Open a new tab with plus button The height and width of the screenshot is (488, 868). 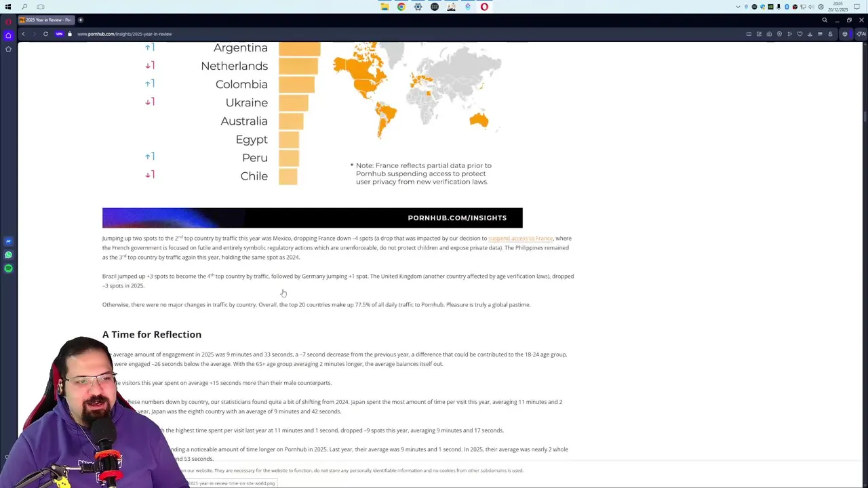tap(80, 20)
